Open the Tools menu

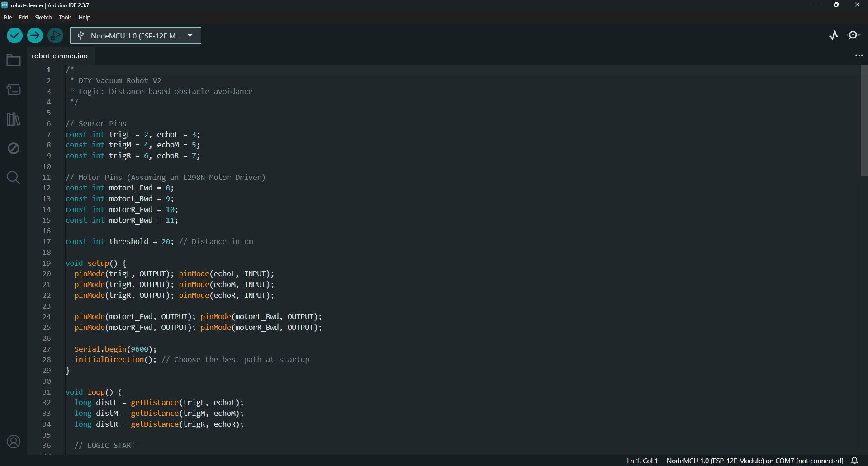coord(65,17)
